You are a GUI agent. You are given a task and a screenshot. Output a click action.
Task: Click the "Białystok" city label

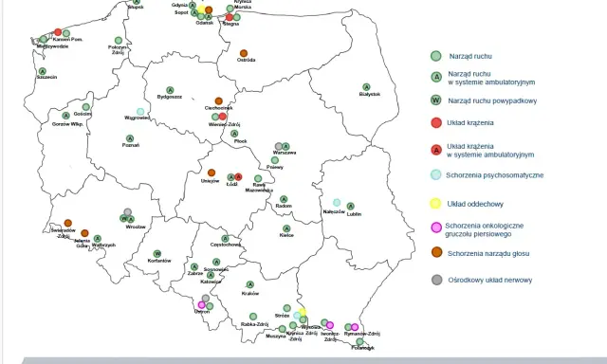click(x=370, y=94)
